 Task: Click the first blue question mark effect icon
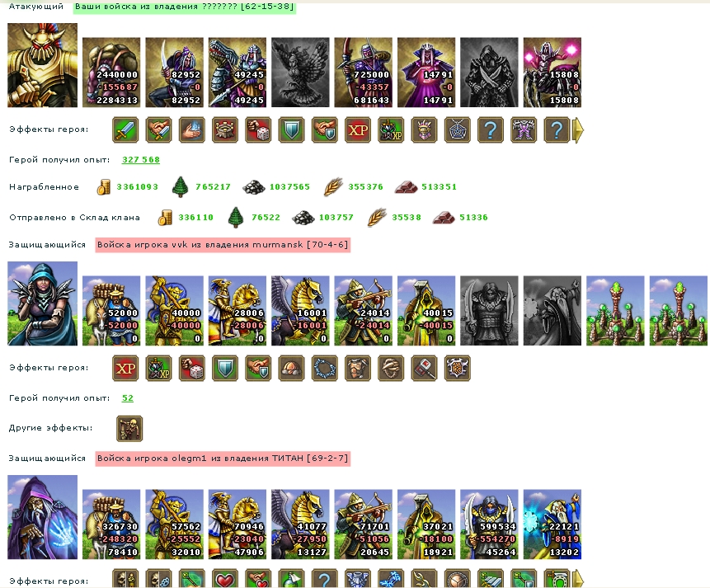[491, 130]
